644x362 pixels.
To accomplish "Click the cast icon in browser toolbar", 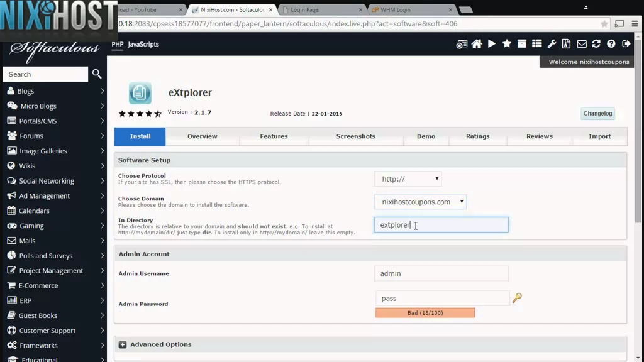I will coord(619,24).
